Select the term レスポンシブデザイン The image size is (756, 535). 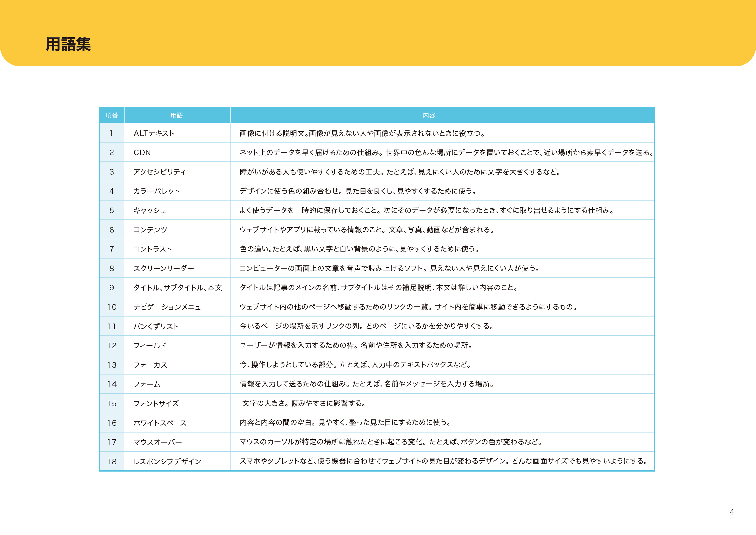[167, 461]
